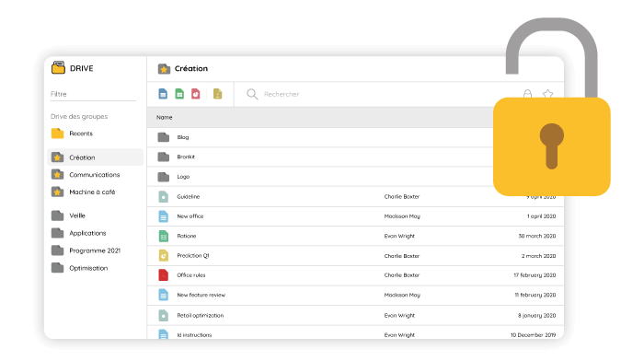Click the Drive des groupes section label
This screenshot has height=361, width=644.
(79, 116)
